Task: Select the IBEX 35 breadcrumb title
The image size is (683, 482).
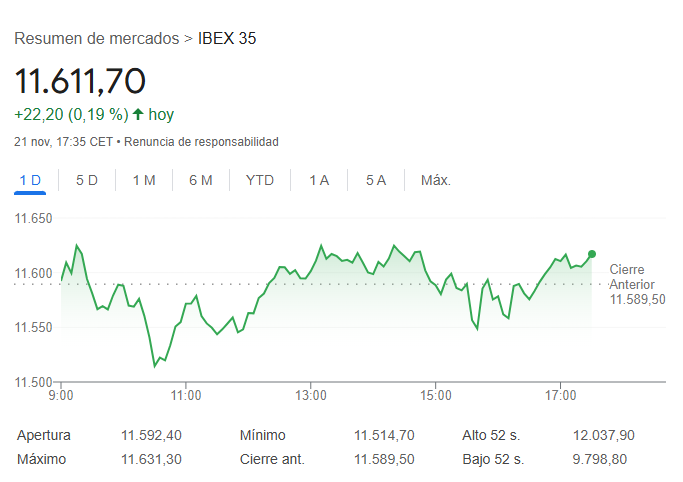Action: pos(228,39)
